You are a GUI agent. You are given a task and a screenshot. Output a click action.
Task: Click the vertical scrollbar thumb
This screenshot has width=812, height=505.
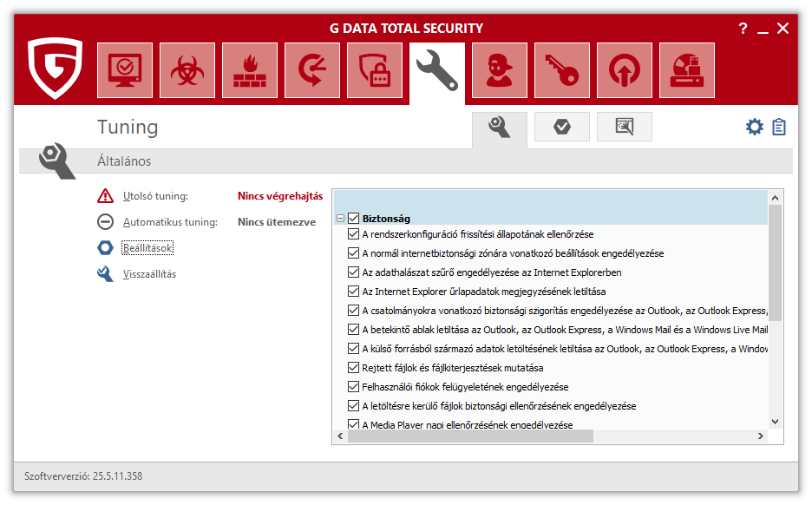click(776, 263)
